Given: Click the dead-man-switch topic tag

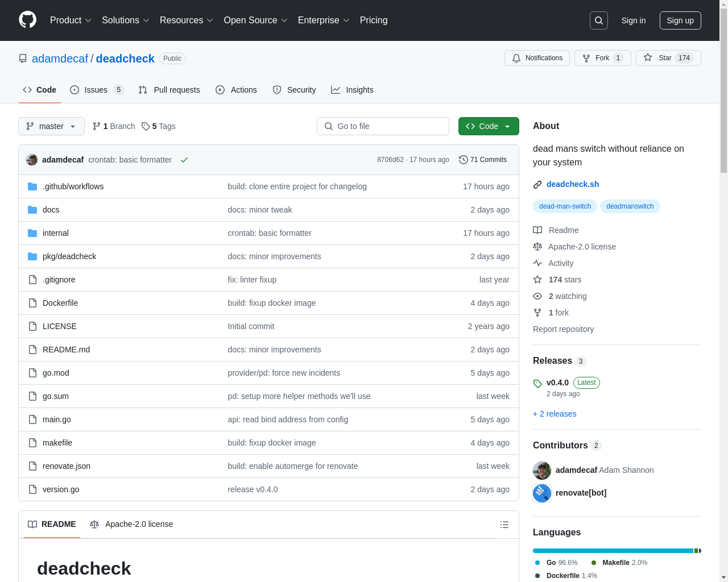Looking at the screenshot, I should point(565,206).
